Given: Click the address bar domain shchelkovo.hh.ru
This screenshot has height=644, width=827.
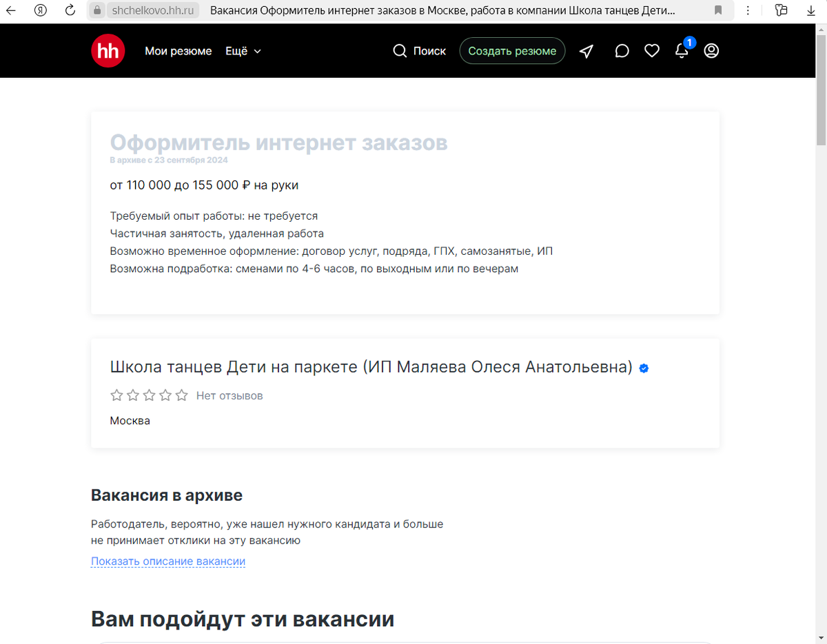Looking at the screenshot, I should tap(152, 10).
